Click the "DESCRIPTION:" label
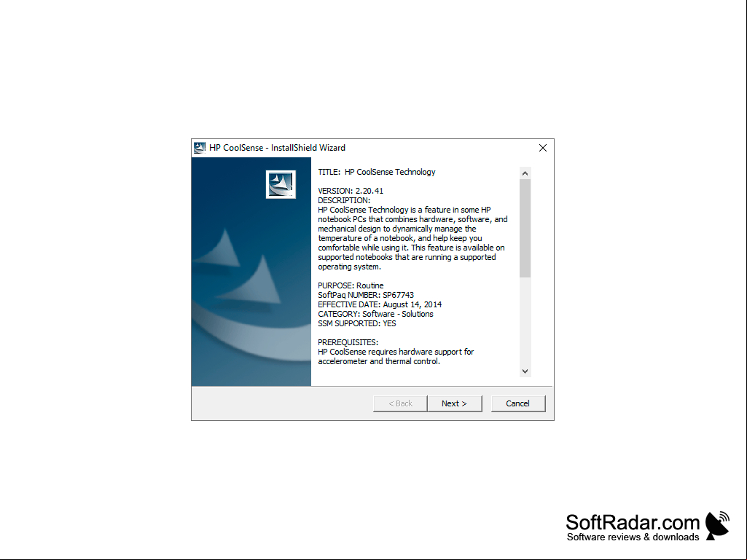This screenshot has height=560, width=747. coord(344,200)
